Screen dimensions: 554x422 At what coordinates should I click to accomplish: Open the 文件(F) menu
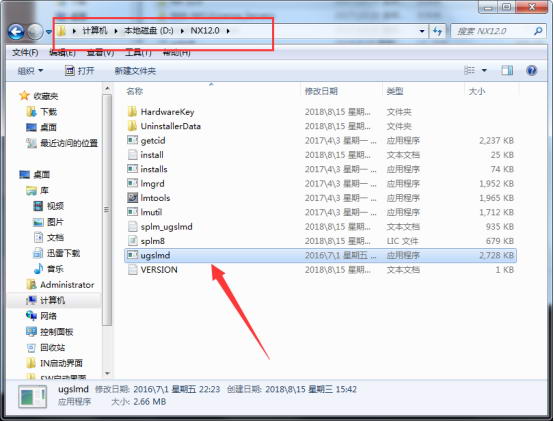[x=25, y=53]
